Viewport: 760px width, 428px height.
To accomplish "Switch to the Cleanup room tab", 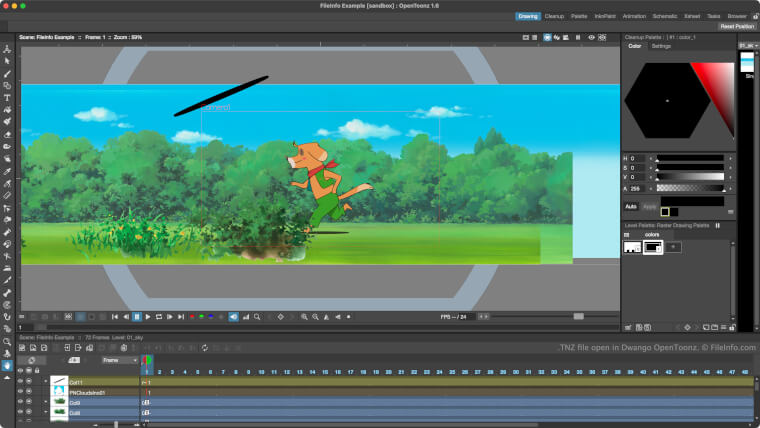I will point(554,16).
